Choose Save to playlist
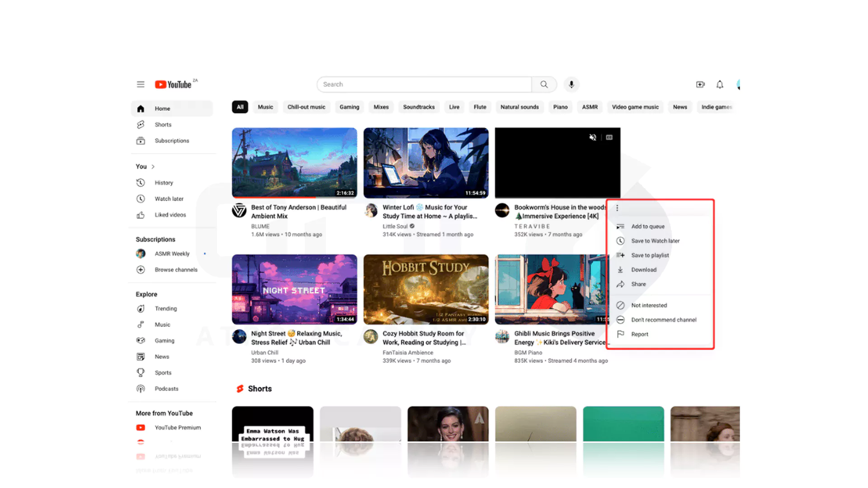This screenshot has width=868, height=488. [x=660, y=255]
